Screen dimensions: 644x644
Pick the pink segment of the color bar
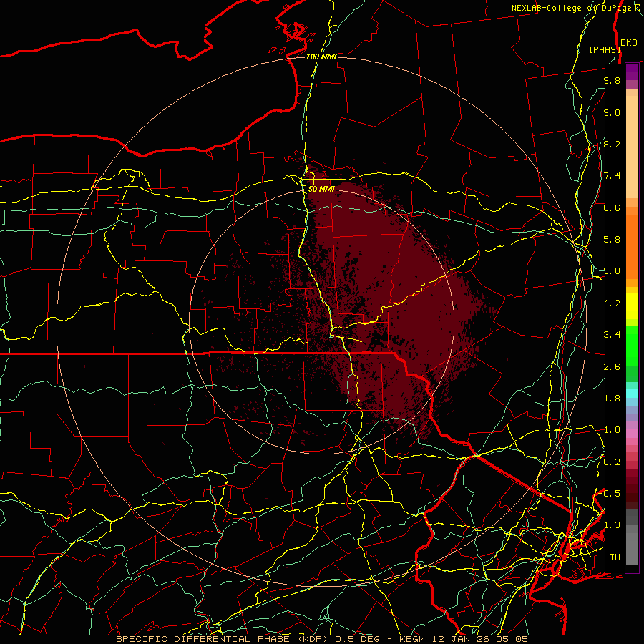tap(632, 434)
